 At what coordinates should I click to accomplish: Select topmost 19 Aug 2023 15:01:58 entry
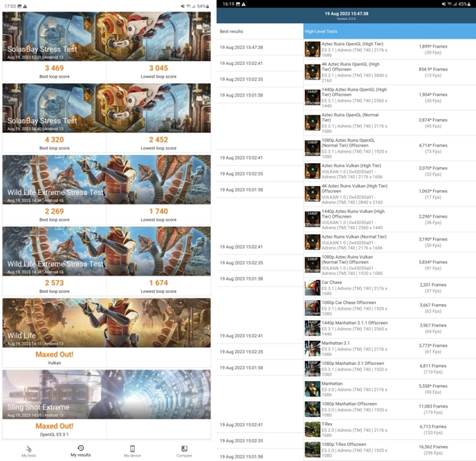260,95
